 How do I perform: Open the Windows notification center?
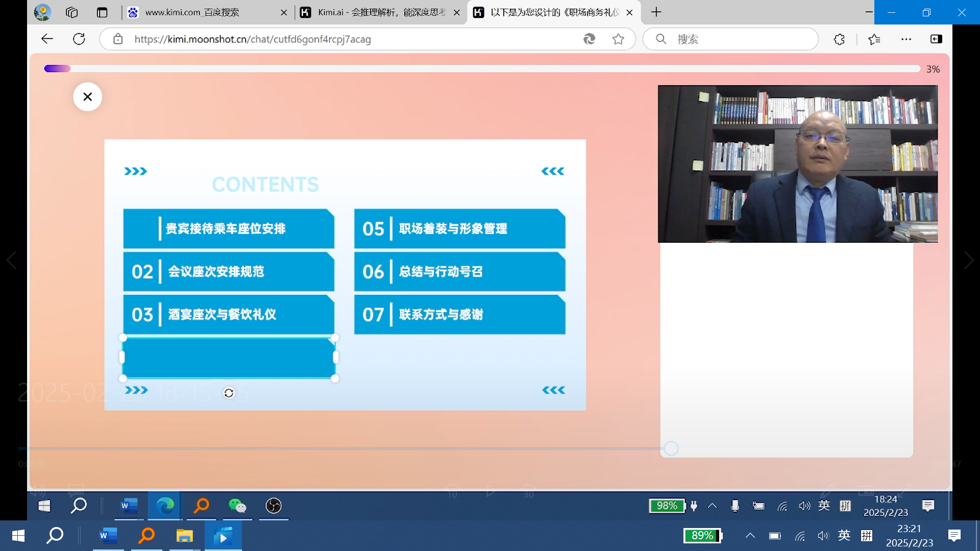(x=954, y=535)
